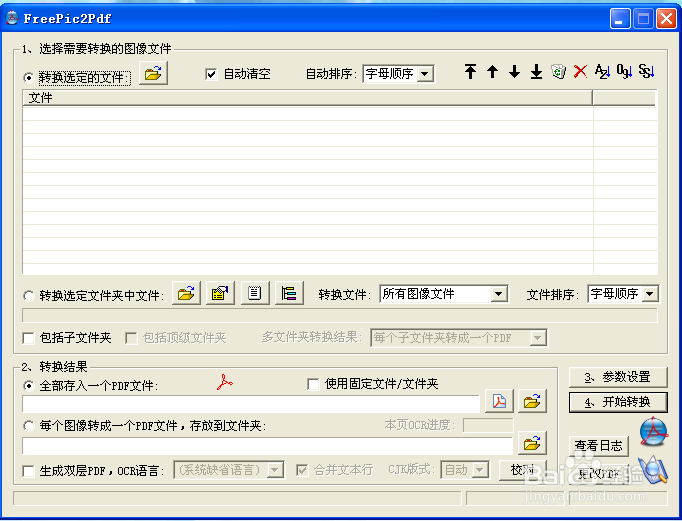Click 本页OCR进度 progress field
Screen dimensions: 682x521
pos(488,425)
